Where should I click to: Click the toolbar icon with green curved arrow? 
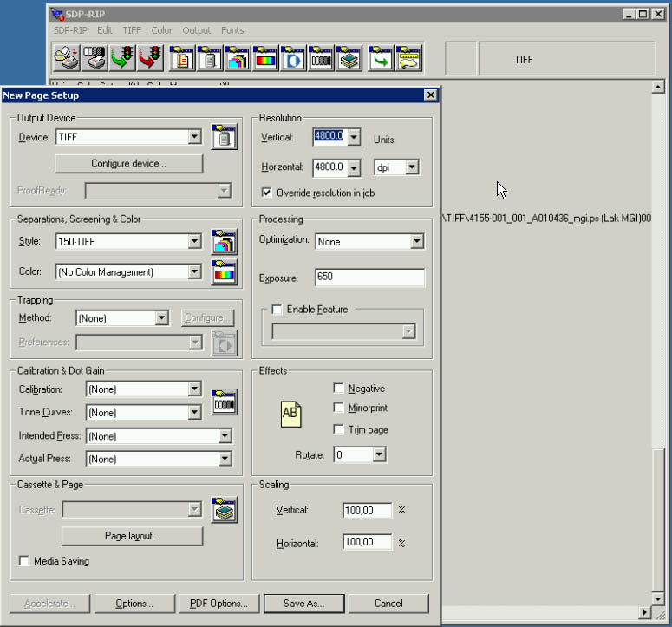coord(381,58)
